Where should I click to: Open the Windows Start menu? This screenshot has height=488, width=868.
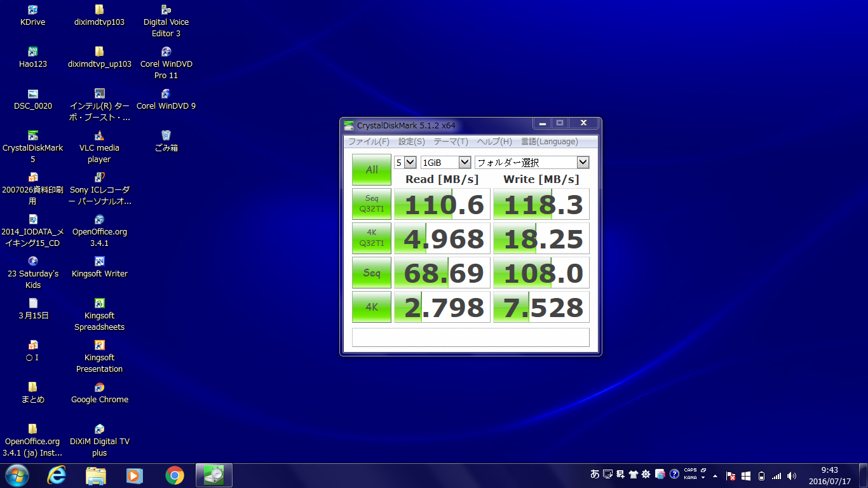[17, 475]
